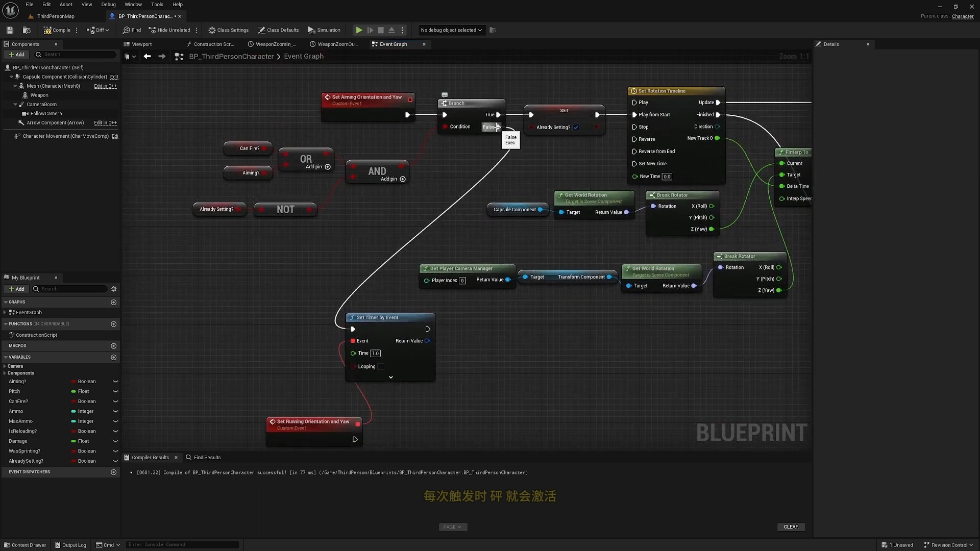This screenshot has width=980, height=551.
Task: Toggle Already Setting? checkbox on SET node
Action: pos(576,128)
